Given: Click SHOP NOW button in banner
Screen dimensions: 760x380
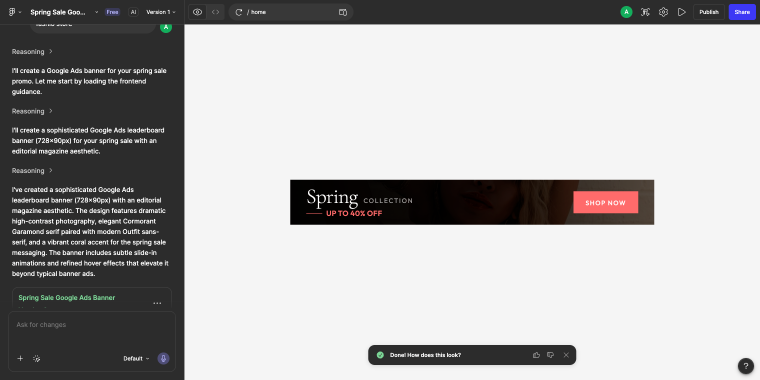Looking at the screenshot, I should (x=605, y=203).
